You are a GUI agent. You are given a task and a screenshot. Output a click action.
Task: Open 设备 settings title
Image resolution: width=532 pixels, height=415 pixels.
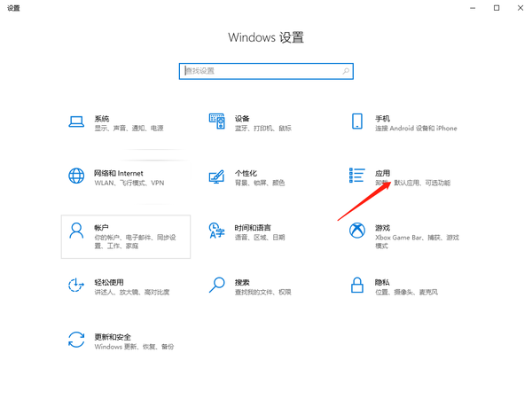coord(242,119)
